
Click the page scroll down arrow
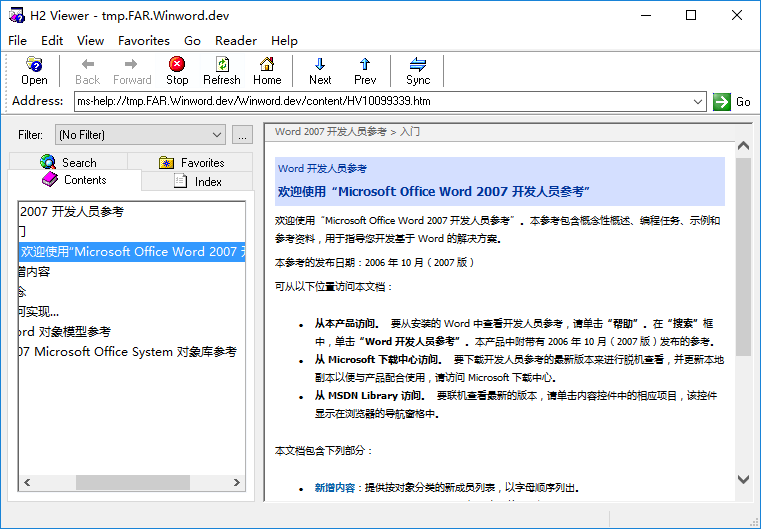click(743, 479)
